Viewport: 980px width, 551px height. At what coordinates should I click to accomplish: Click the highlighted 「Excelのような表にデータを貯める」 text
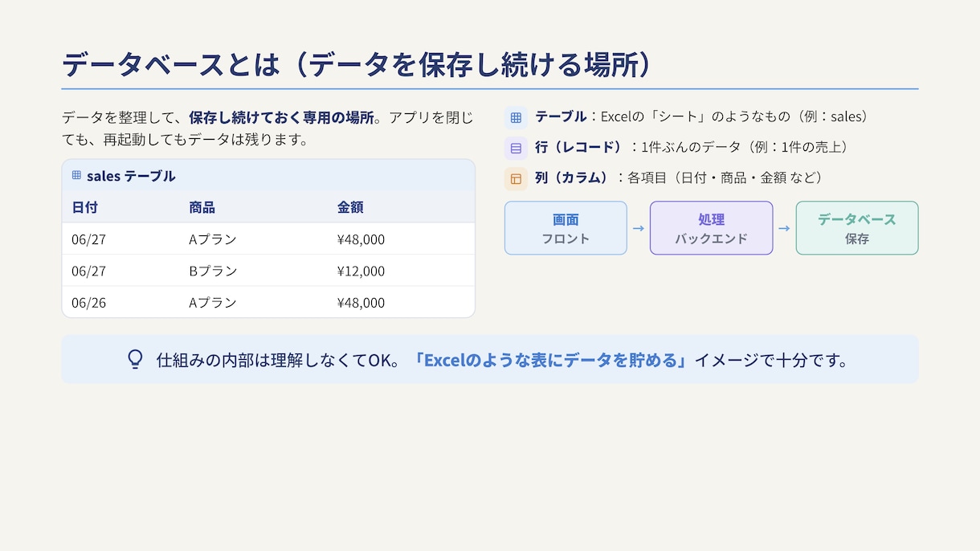click(x=551, y=360)
